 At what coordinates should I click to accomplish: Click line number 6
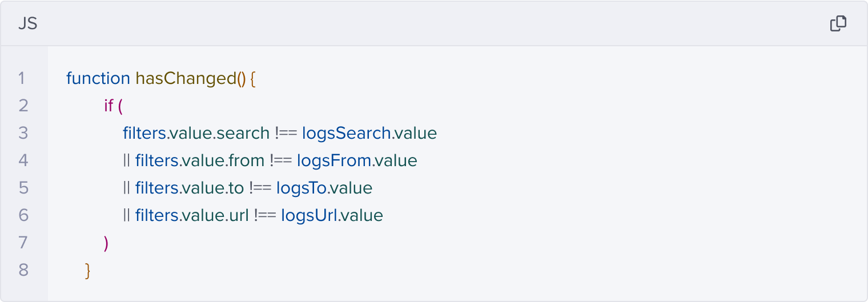click(x=23, y=215)
